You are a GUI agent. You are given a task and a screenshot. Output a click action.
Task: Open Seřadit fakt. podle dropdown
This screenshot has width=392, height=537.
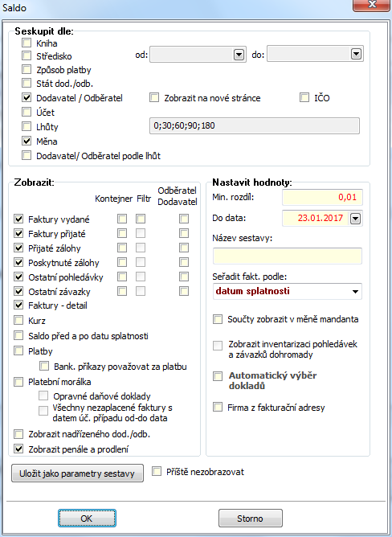355,292
